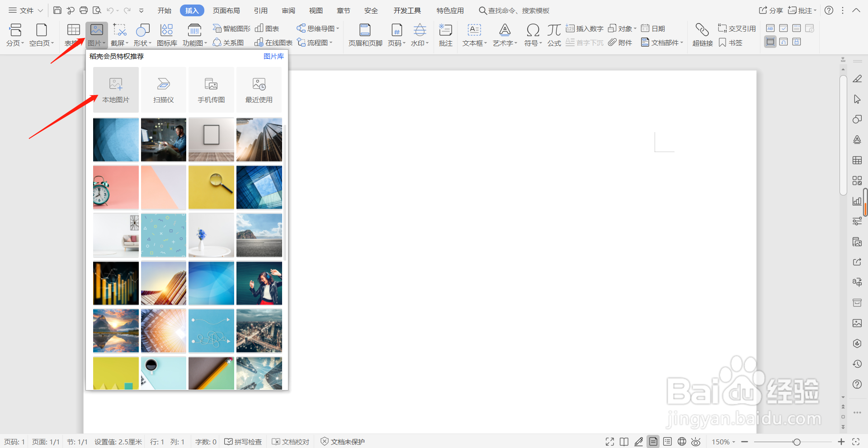The image size is (868, 448).
Task: Click the ribbon 批注 comment icon
Action: (446, 35)
